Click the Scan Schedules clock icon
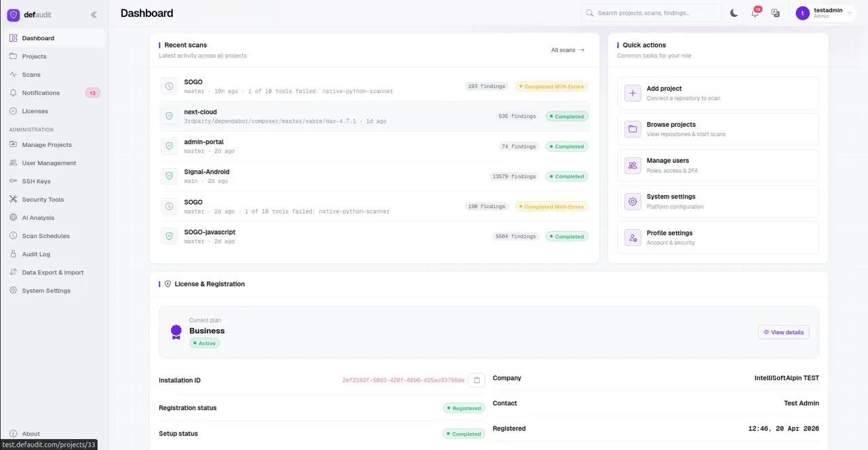Screen dimensions: 868x450 coord(14,236)
